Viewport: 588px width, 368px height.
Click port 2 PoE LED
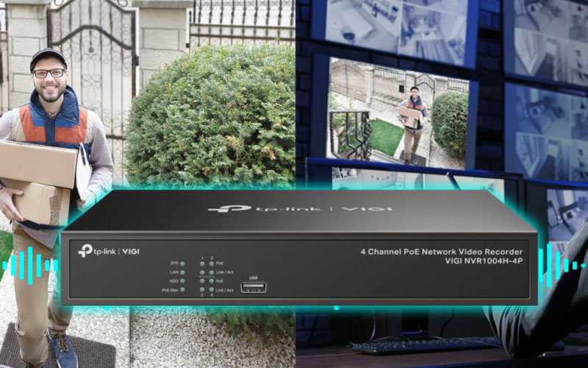tap(202, 281)
